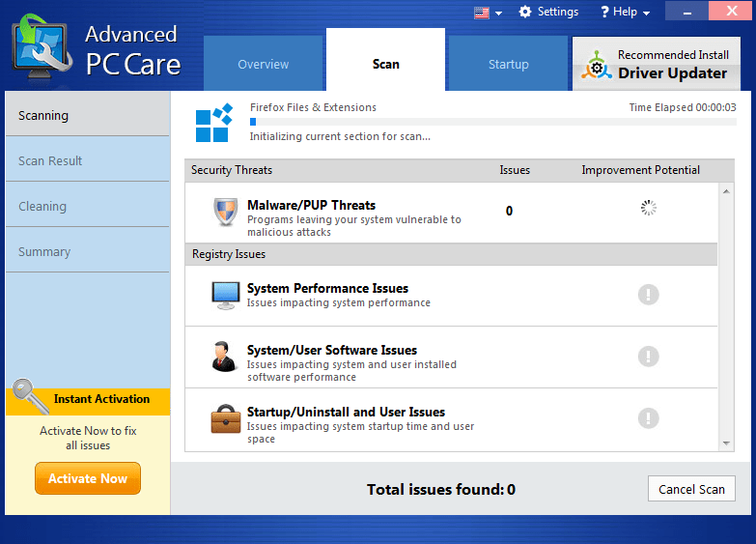Click 'Activate Now to fix all issues' text

coord(88,438)
